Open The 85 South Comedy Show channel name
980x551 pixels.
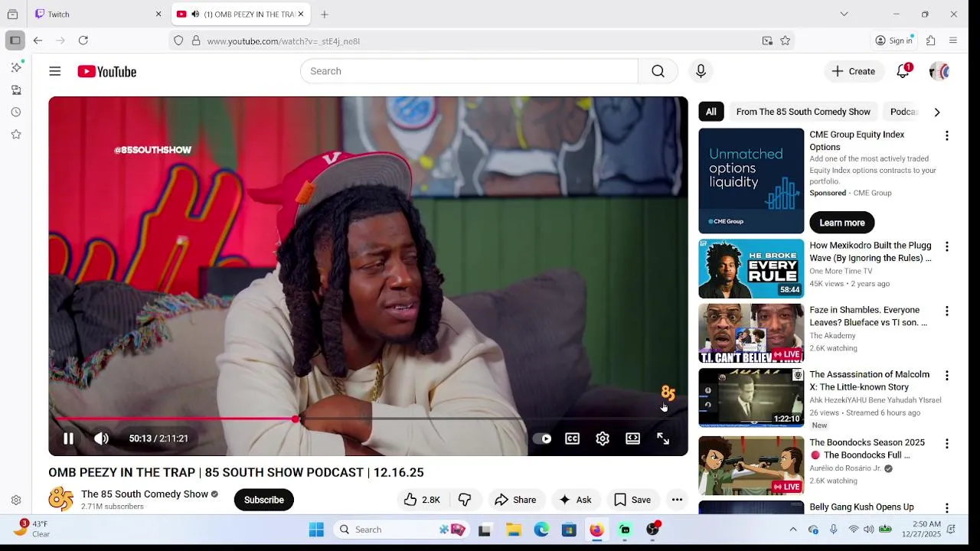145,494
